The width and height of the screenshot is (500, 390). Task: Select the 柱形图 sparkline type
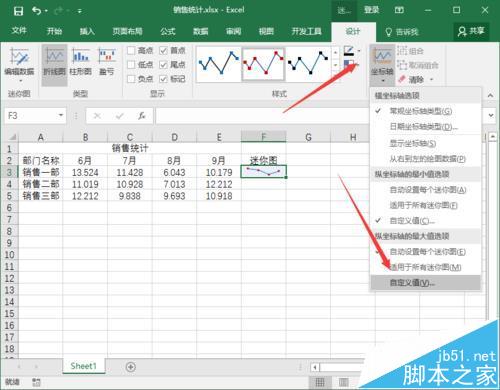coord(80,61)
